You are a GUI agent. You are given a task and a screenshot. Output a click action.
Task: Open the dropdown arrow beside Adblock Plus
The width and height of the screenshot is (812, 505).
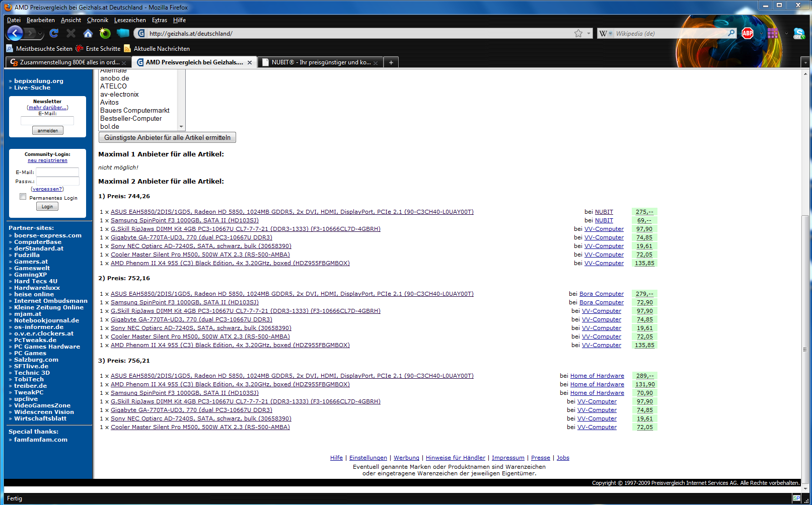click(x=761, y=34)
